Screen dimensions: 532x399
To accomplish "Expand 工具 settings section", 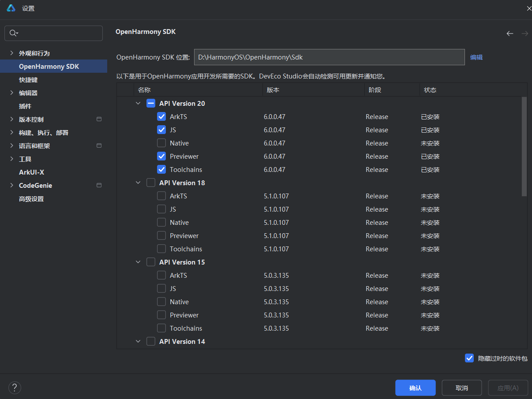I will [11, 159].
